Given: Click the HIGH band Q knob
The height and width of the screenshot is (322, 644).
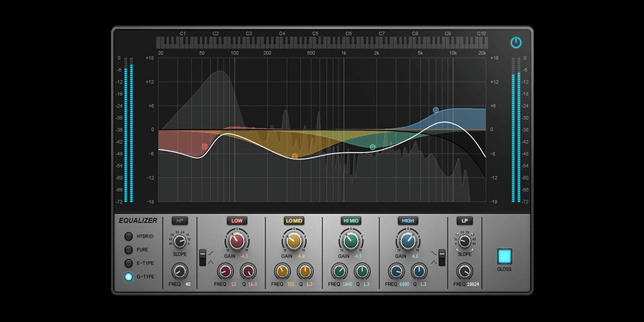Looking at the screenshot, I should tap(419, 270).
